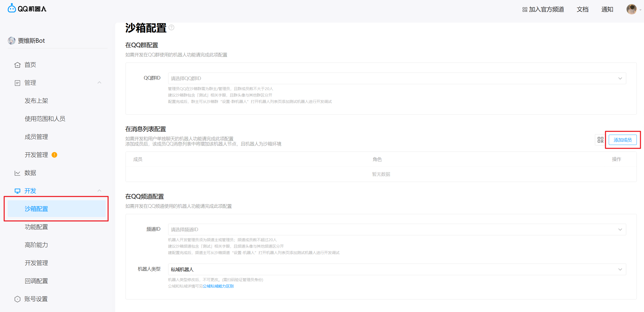Image resolution: width=644 pixels, height=312 pixels.
Task: Click the orange warning badge on 开发管理
Action: pos(54,155)
